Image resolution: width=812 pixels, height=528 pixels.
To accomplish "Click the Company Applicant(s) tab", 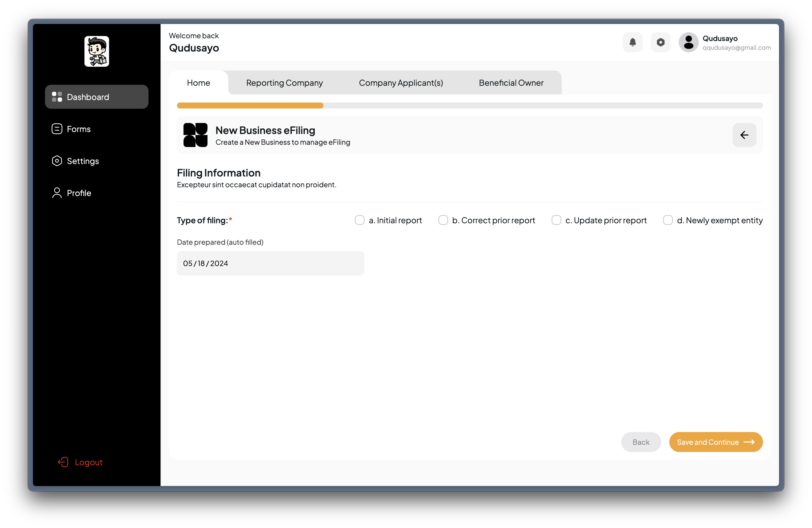I will 401,82.
